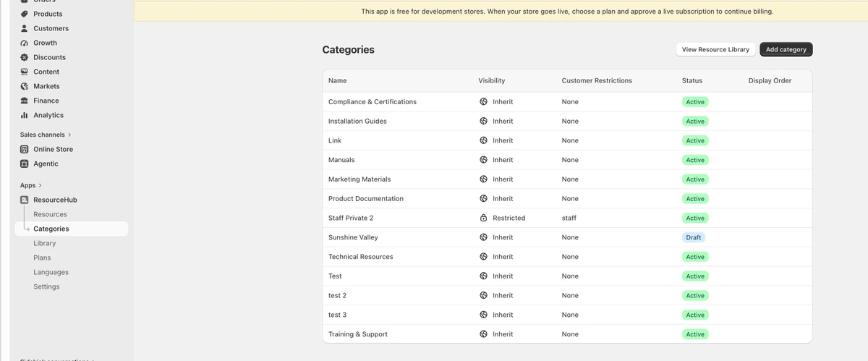The width and height of the screenshot is (868, 361).
Task: Open Settings in ResourceHub submenu
Action: coord(46,286)
